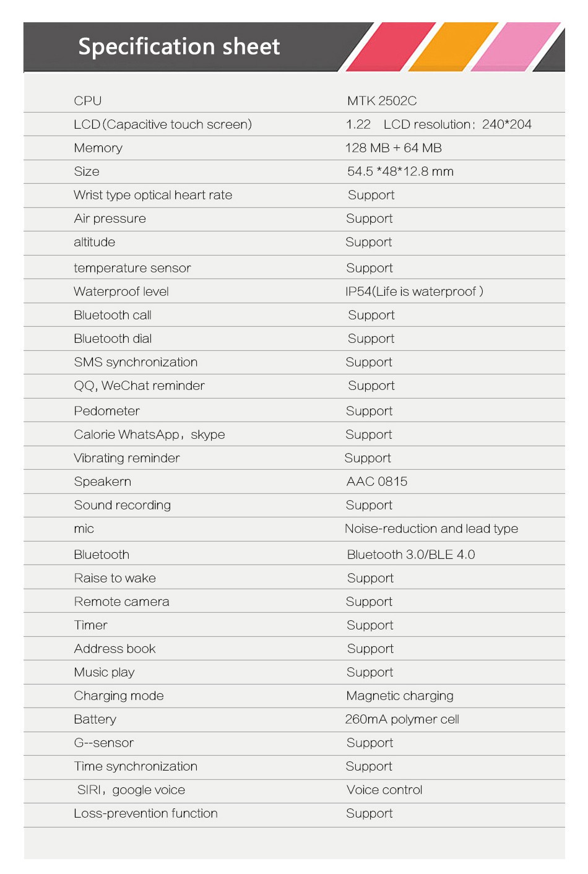Click the "IP54(Life is waterproof)" value
Viewport: 588px width, 874px height.
414,292
